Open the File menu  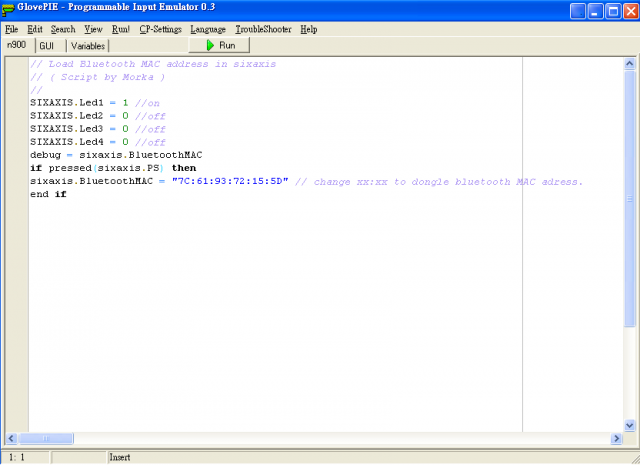click(x=11, y=29)
